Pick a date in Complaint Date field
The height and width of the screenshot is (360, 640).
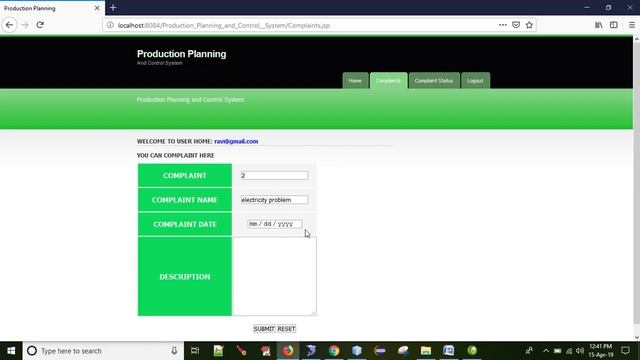274,224
